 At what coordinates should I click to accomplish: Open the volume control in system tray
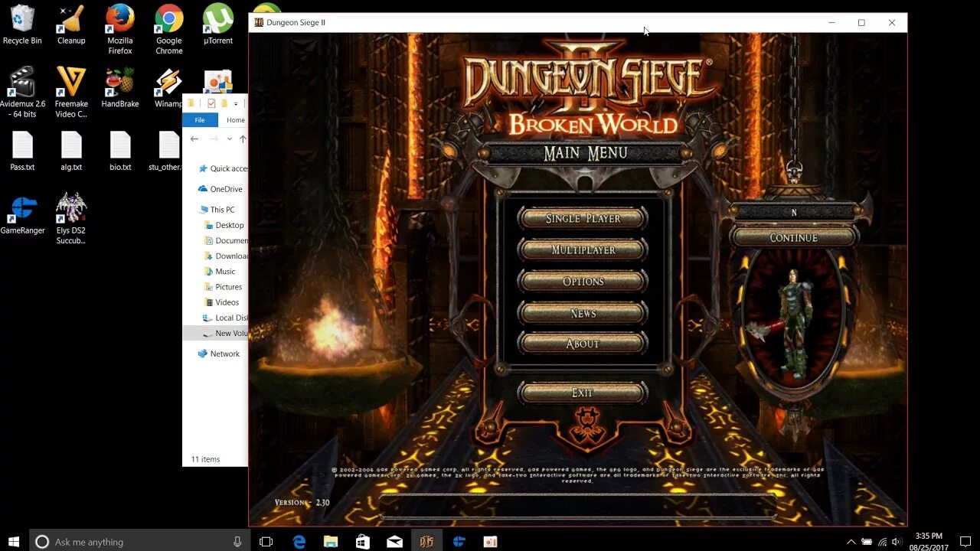point(897,542)
